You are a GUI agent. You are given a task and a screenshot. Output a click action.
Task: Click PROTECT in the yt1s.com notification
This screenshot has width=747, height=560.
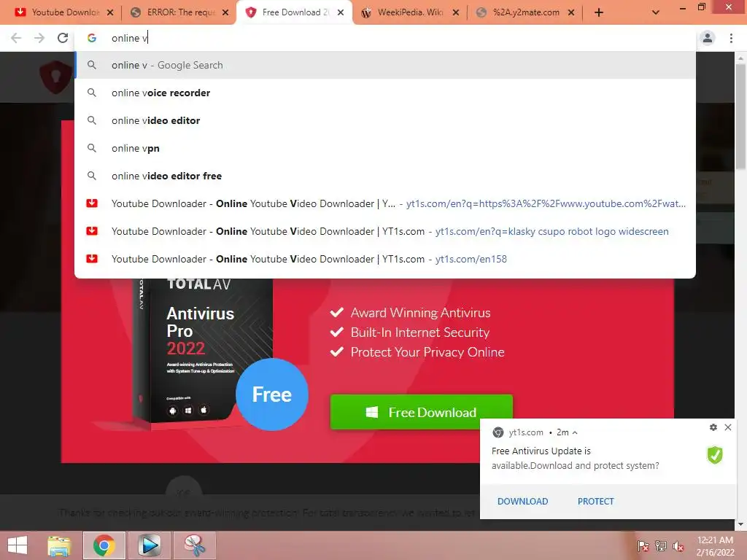(x=595, y=501)
